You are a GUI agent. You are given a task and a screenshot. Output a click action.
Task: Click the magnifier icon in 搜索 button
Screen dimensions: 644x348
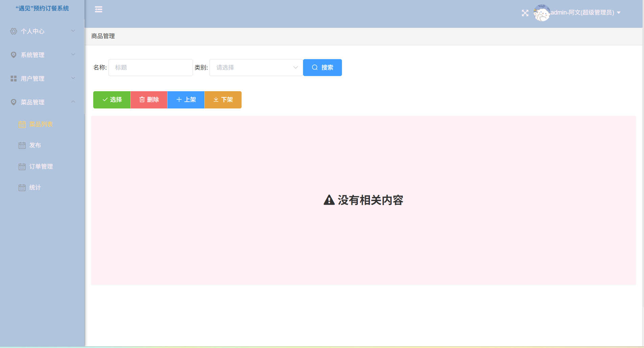315,68
